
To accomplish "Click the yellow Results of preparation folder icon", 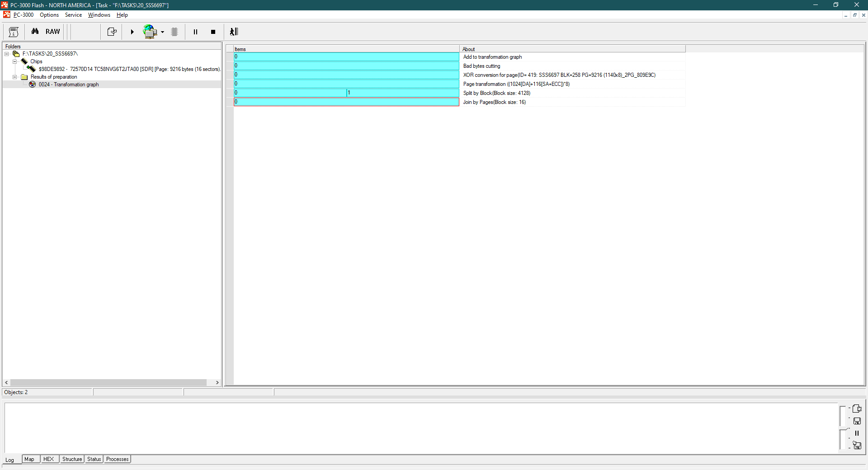I will pyautogui.click(x=24, y=77).
